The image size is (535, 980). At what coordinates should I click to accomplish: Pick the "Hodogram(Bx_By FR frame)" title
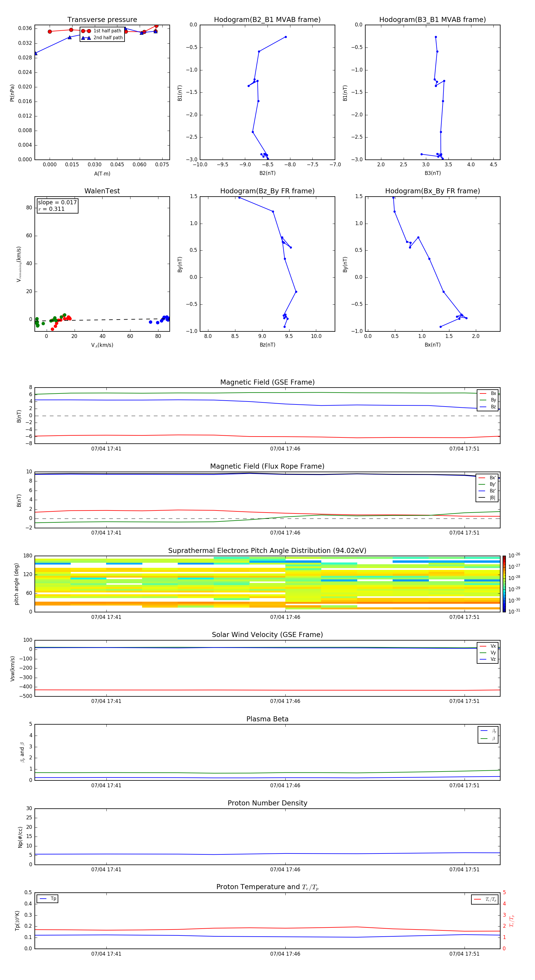click(x=432, y=191)
